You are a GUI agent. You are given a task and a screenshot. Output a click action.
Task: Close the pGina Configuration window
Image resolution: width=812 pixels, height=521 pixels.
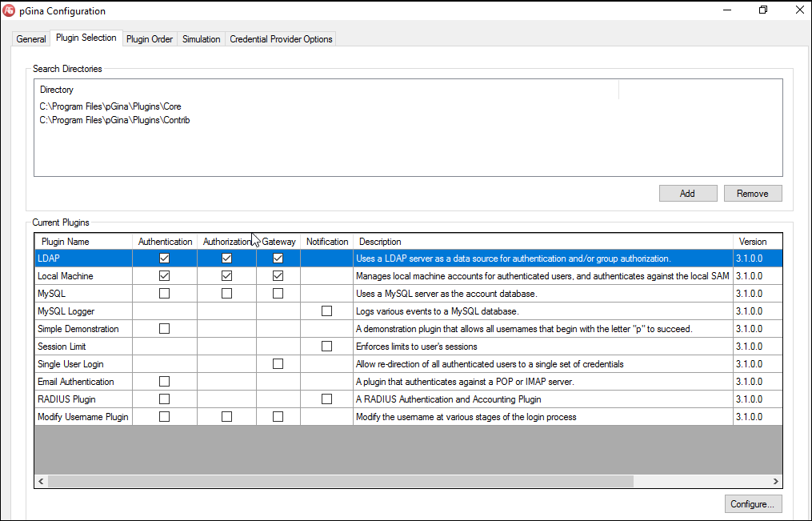[x=799, y=10]
